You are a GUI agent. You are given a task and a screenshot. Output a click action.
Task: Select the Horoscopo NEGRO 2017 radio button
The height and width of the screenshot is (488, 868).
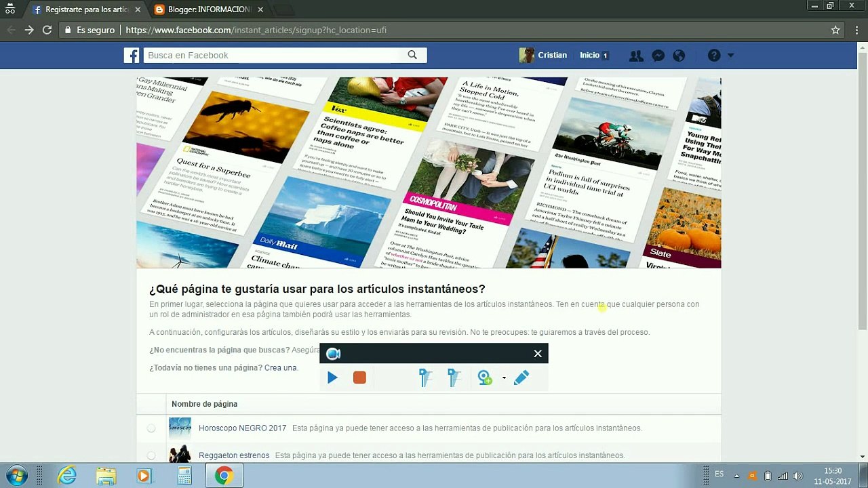click(151, 428)
